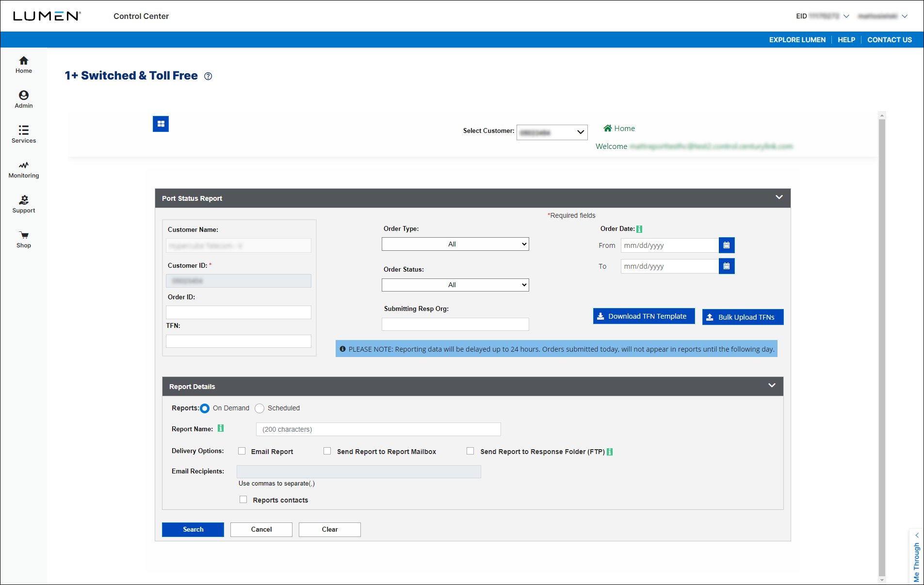Click the Control Center title
The height and width of the screenshot is (585, 924).
pyautogui.click(x=141, y=16)
